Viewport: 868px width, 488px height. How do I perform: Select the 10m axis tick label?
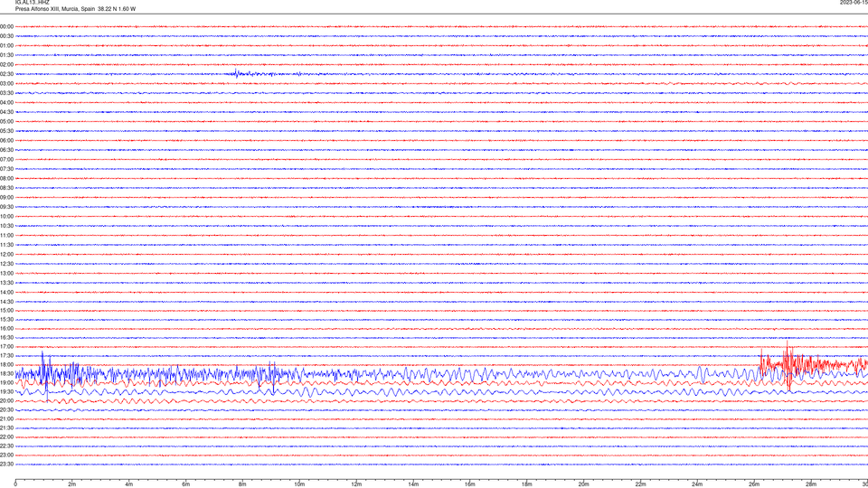click(299, 484)
